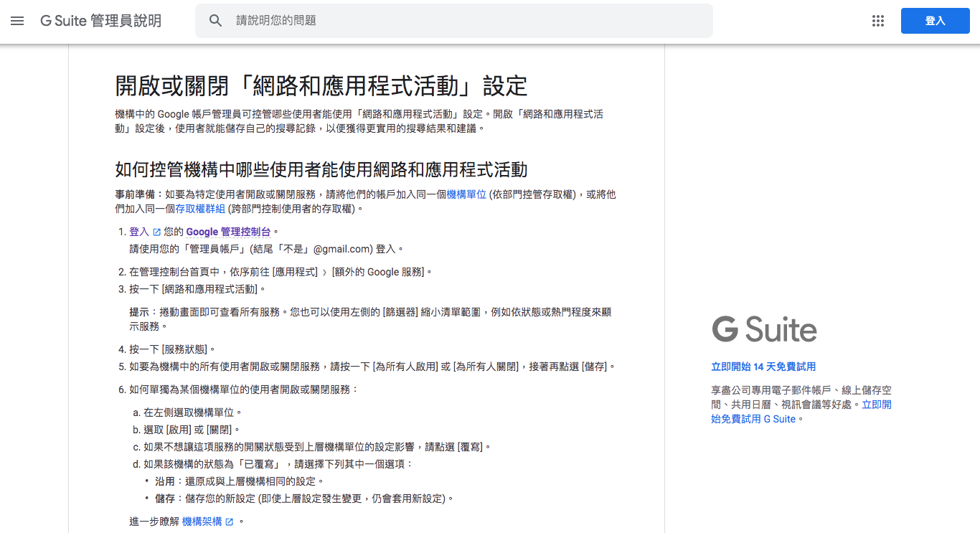980x533 pixels.
Task: Click bullet text starting with 儲存
Action: tap(304, 499)
